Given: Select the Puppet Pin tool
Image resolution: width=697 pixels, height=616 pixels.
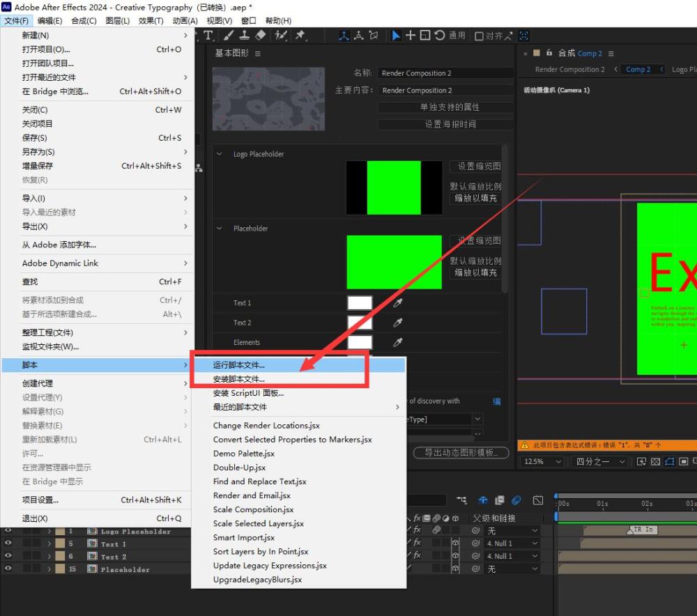Looking at the screenshot, I should point(300,35).
